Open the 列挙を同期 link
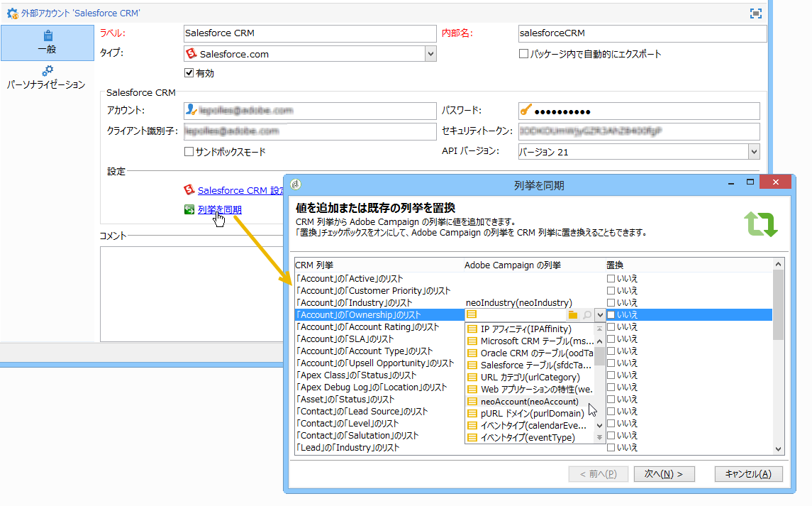 pos(220,209)
